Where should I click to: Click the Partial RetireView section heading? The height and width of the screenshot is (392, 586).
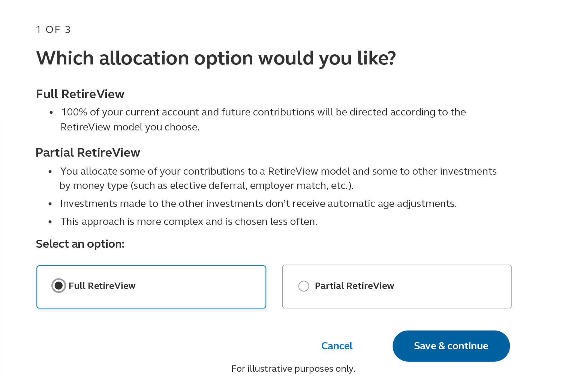pos(88,152)
